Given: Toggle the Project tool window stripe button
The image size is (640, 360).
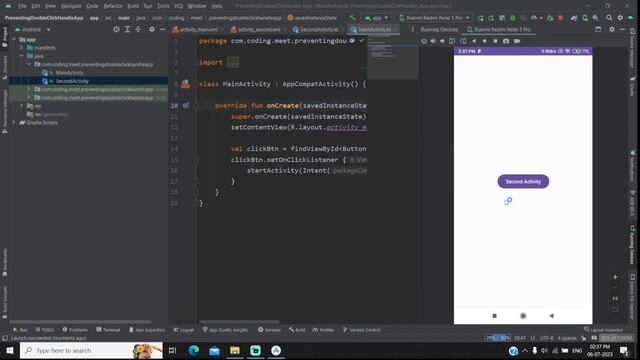Looking at the screenshot, I should pos(4,37).
